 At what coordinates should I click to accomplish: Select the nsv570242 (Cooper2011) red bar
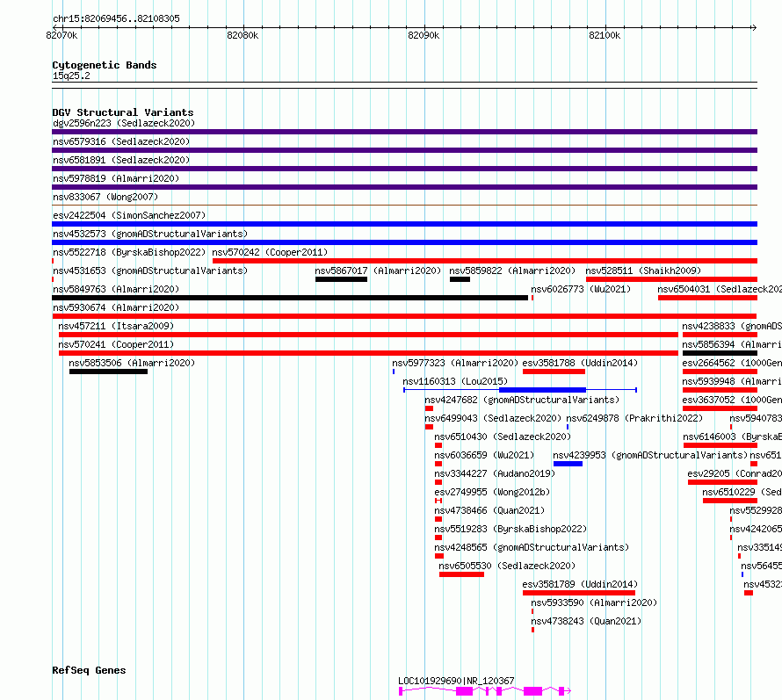[x=485, y=261]
